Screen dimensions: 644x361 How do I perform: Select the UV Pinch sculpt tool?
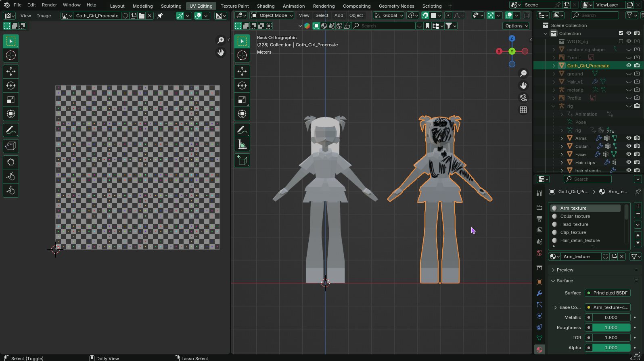[x=11, y=190]
